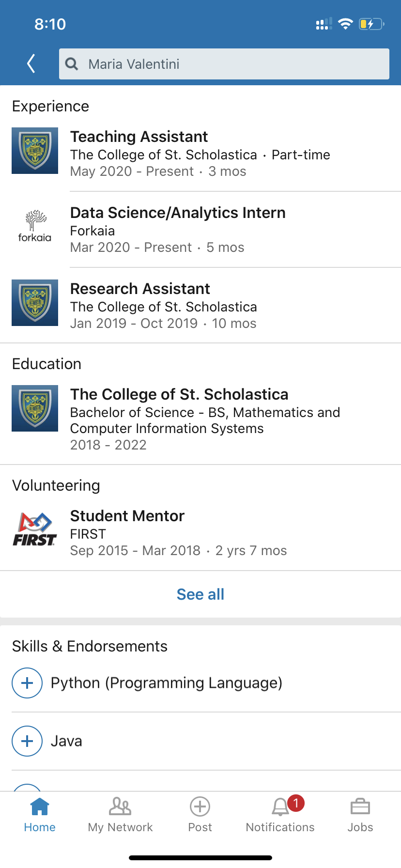Open Notifications with the bell icon
Screen dimensions: 401x868
[x=280, y=815]
